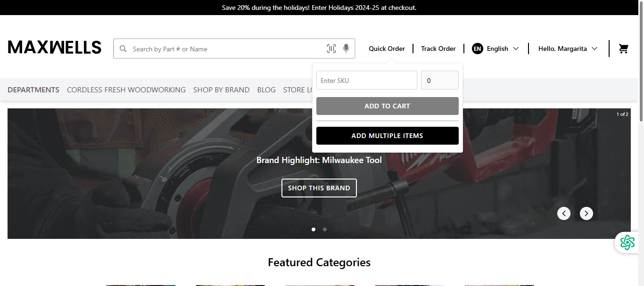Click the search magnifier icon
Screen dimensions: 644x286
click(123, 49)
